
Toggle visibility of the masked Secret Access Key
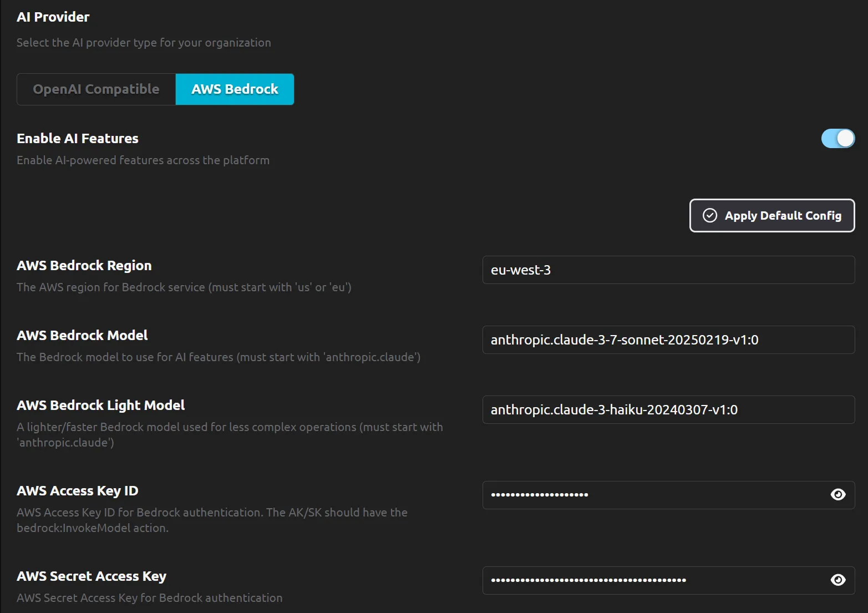(837, 580)
